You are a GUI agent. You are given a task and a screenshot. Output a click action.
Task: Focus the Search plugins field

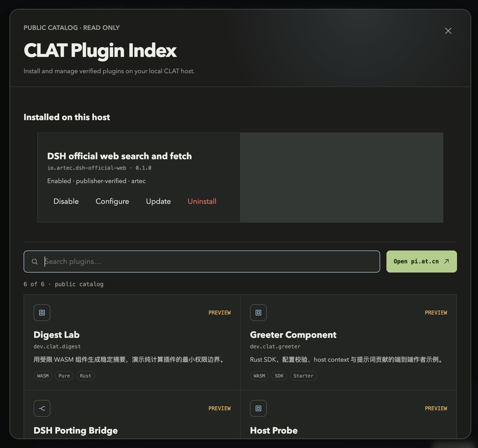click(202, 262)
